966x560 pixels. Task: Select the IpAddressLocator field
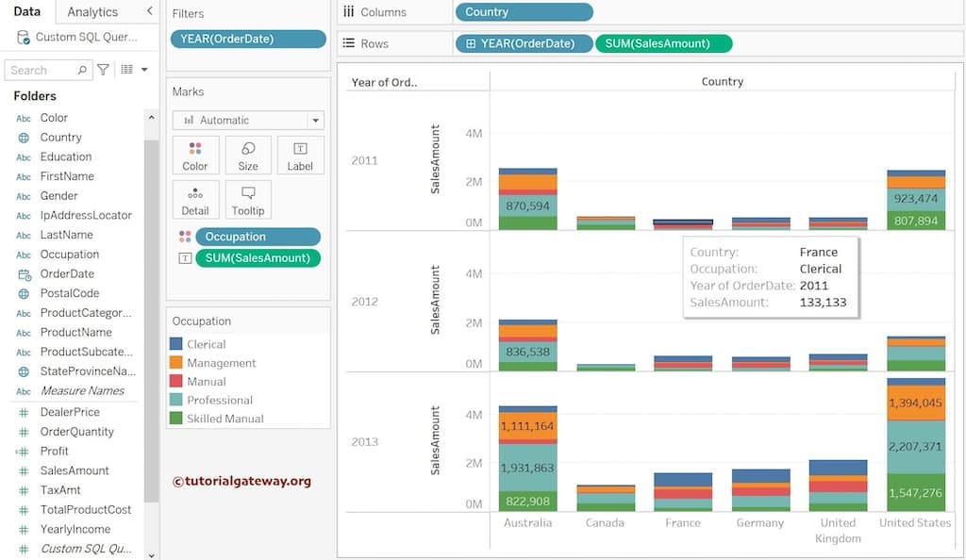(x=86, y=215)
